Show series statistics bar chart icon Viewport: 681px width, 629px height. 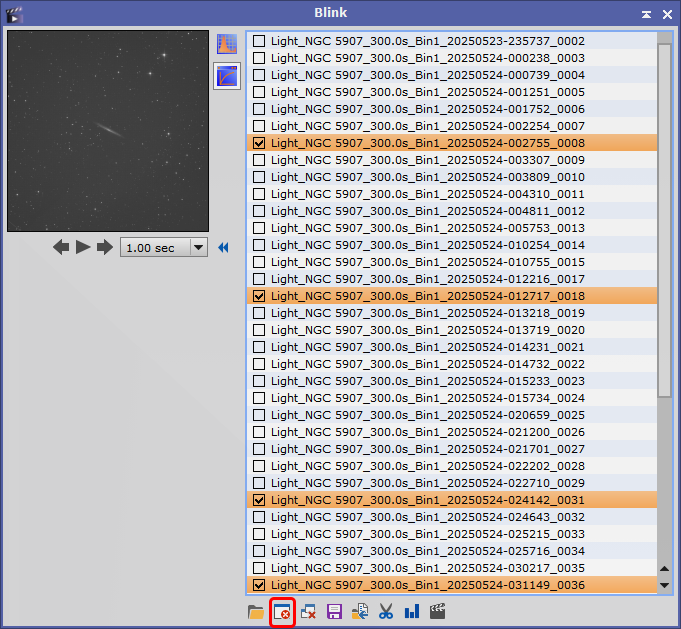click(412, 612)
